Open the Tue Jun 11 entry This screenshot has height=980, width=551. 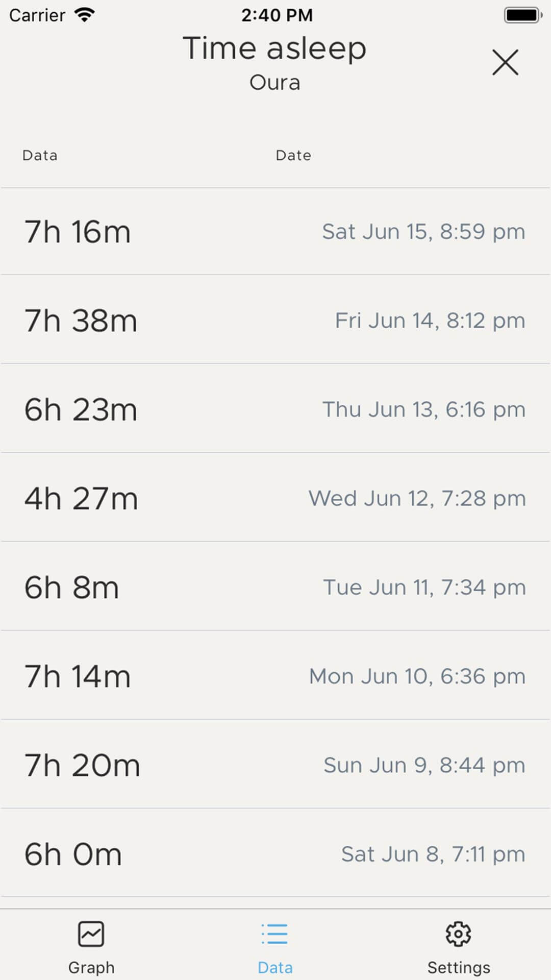coord(424,587)
